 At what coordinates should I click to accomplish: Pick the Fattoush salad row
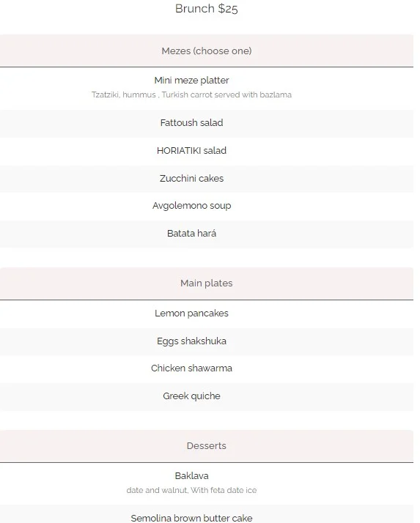tap(207, 123)
